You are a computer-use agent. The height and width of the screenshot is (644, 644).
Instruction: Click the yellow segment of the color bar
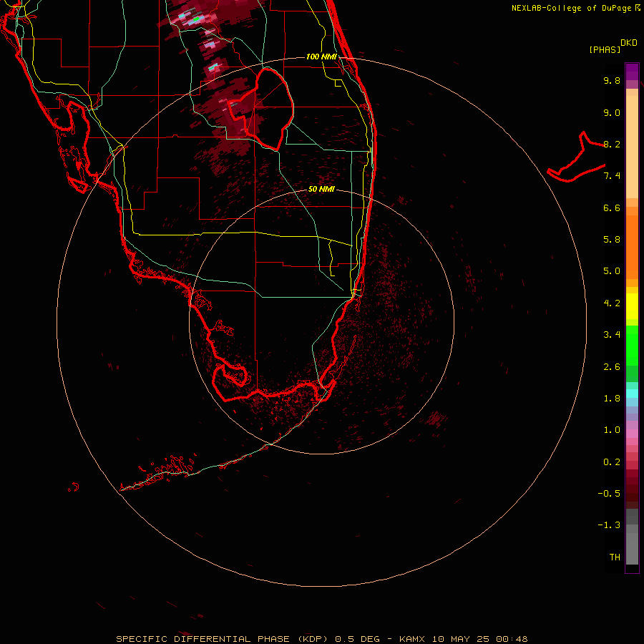click(x=632, y=306)
